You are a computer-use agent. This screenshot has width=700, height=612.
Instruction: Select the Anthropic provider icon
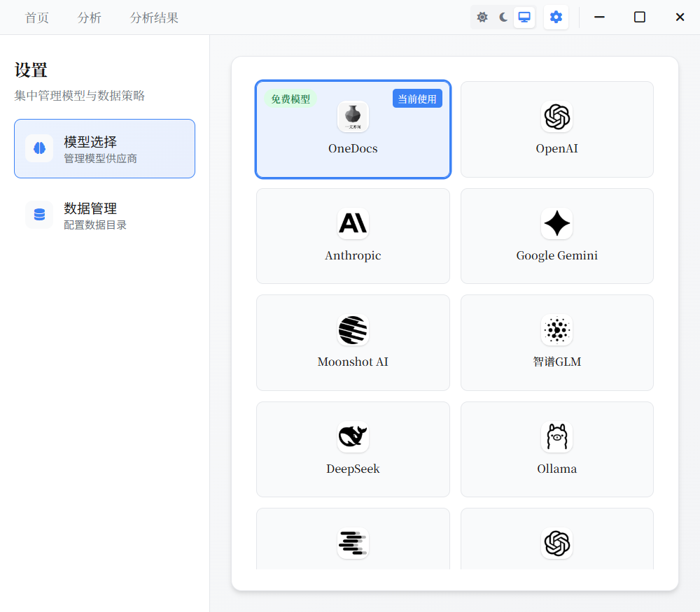click(x=353, y=224)
